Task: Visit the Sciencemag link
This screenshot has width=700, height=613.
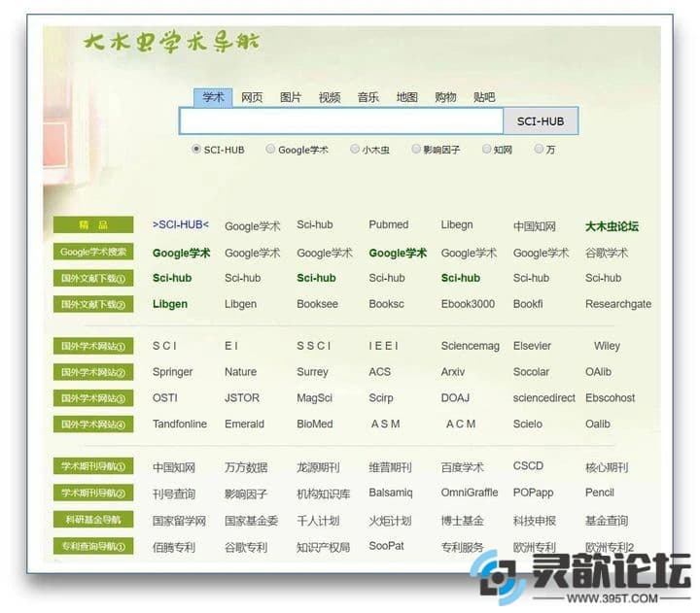Action: [x=471, y=346]
